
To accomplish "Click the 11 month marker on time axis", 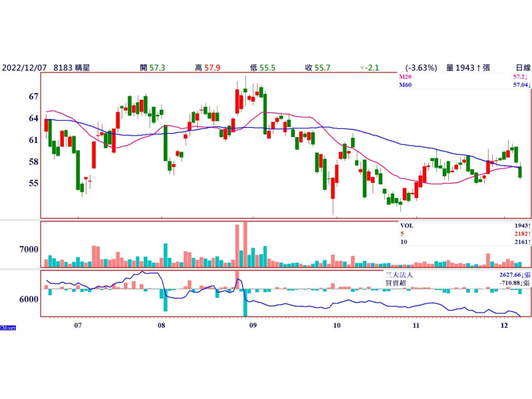I will [416, 325].
